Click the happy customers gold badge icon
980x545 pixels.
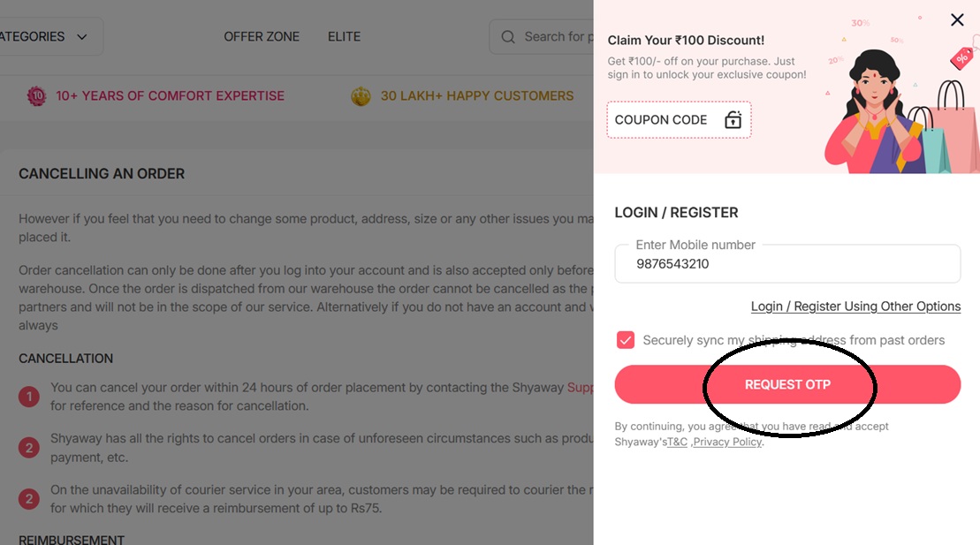[361, 95]
